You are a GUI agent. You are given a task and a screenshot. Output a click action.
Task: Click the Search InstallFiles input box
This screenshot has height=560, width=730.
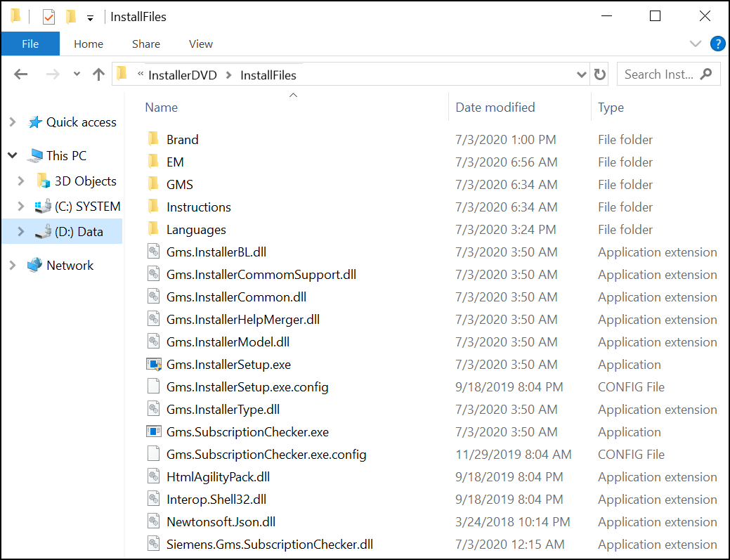[659, 74]
